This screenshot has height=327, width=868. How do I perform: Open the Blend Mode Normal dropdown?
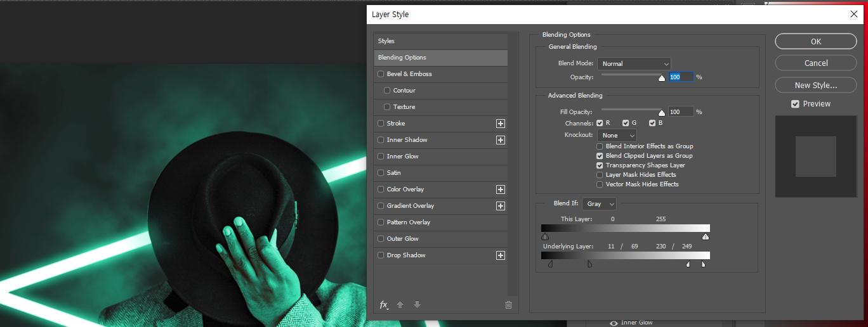(x=634, y=64)
